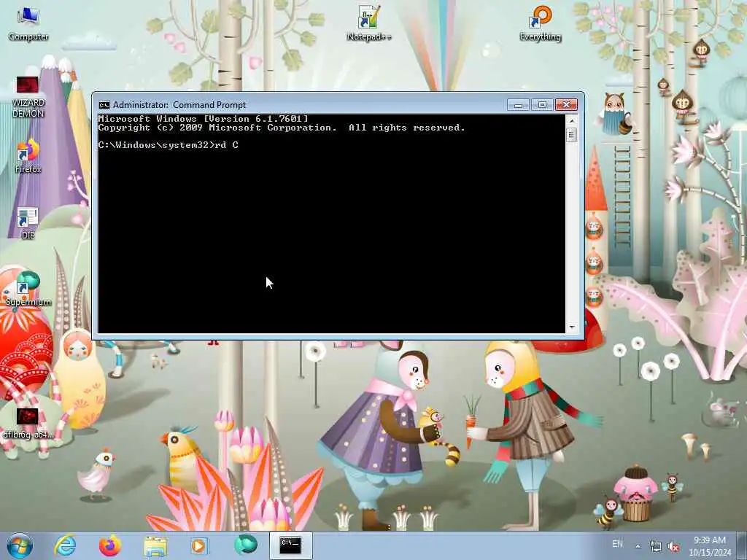Close the Command Prompt window
Viewport: 747px width, 560px height.
566,105
